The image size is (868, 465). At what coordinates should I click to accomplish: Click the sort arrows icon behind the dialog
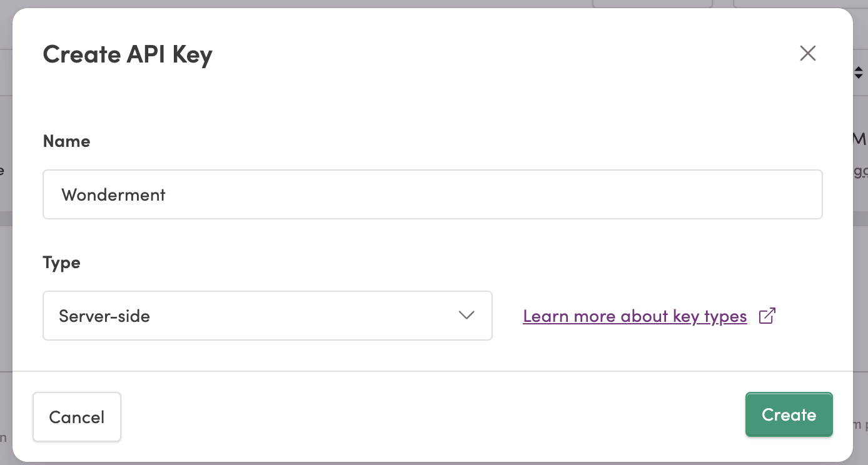coord(859,72)
